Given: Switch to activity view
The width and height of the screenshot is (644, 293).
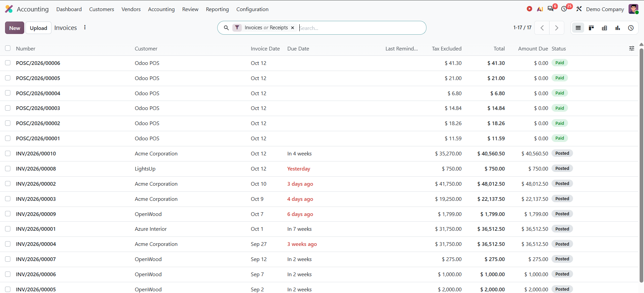Looking at the screenshot, I should (631, 28).
